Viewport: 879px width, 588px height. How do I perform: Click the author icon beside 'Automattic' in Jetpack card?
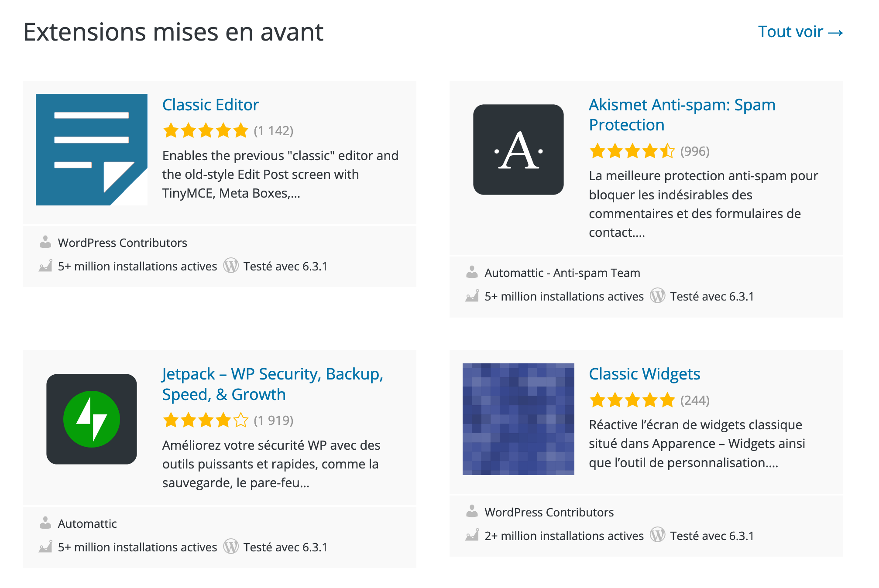(45, 523)
